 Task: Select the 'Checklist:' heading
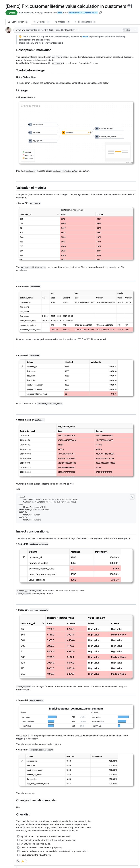click(23, 814)
